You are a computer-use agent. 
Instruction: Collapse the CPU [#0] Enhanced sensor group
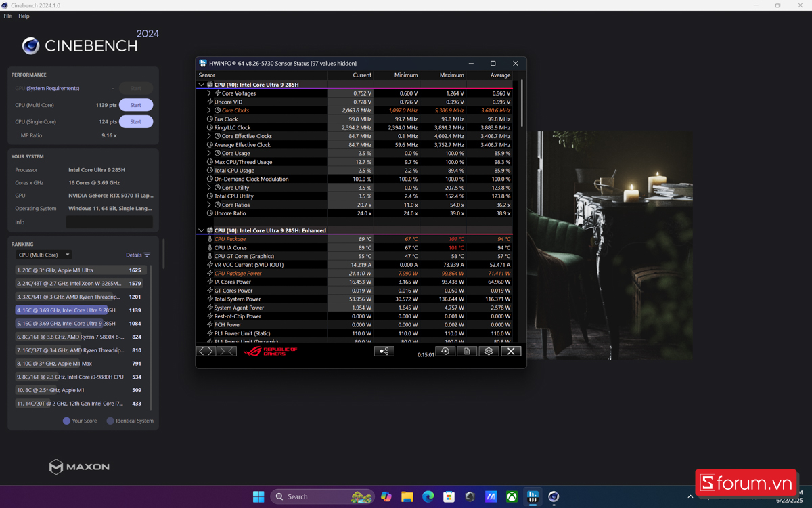(x=201, y=230)
